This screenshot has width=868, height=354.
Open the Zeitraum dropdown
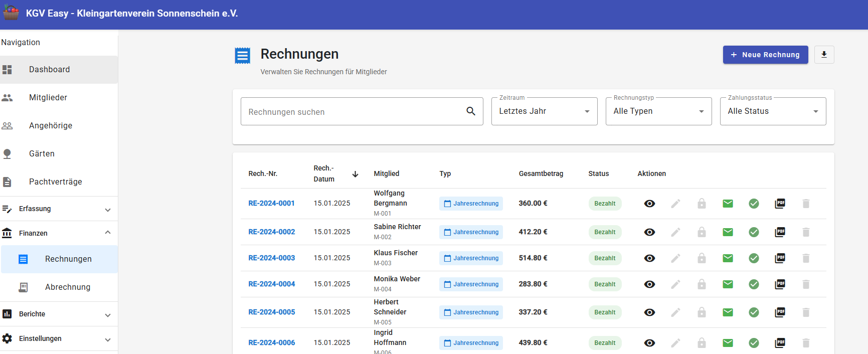pos(544,111)
